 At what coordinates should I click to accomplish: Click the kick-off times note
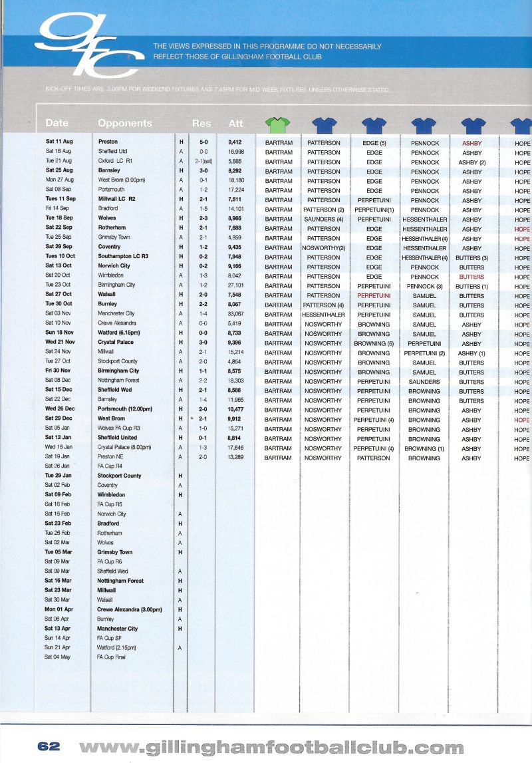[217, 90]
